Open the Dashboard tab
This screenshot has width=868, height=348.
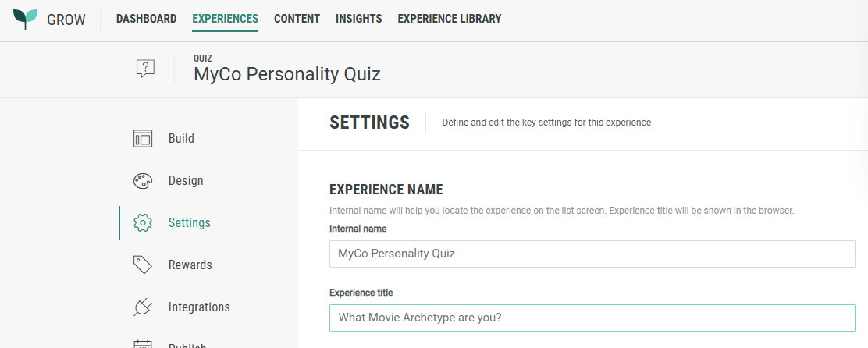pos(146,19)
